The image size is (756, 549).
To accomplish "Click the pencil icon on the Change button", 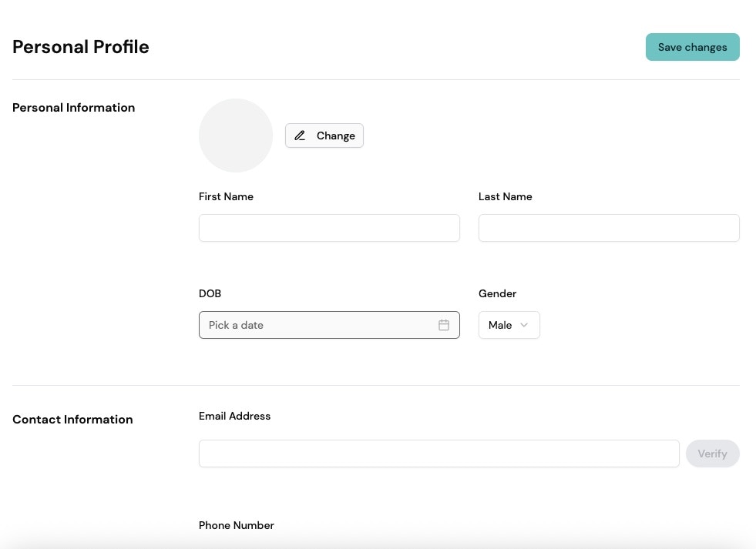I will [300, 136].
